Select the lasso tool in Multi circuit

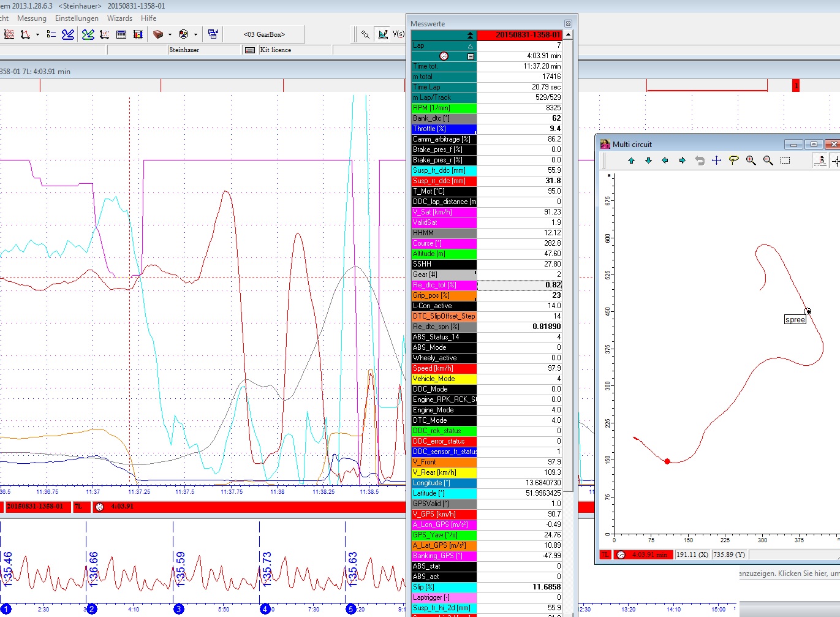coord(733,161)
